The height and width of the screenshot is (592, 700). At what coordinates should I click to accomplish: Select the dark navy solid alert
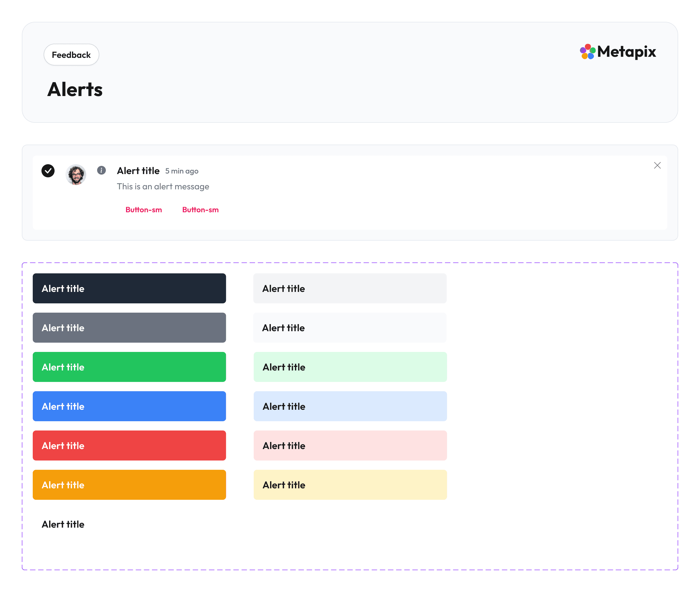[x=129, y=288]
